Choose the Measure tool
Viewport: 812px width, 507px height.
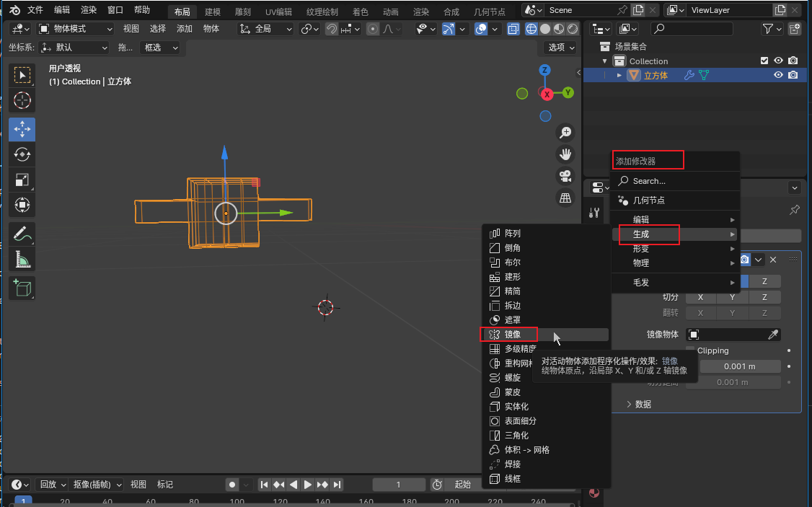(x=22, y=259)
